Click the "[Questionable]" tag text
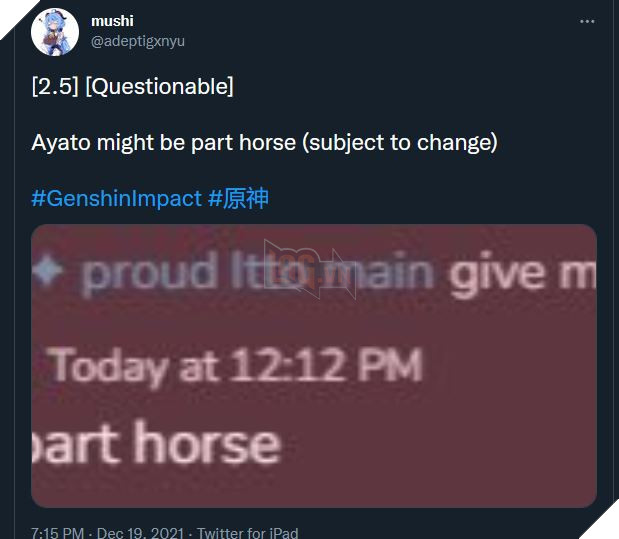Image resolution: width=619 pixels, height=539 pixels. [160, 87]
